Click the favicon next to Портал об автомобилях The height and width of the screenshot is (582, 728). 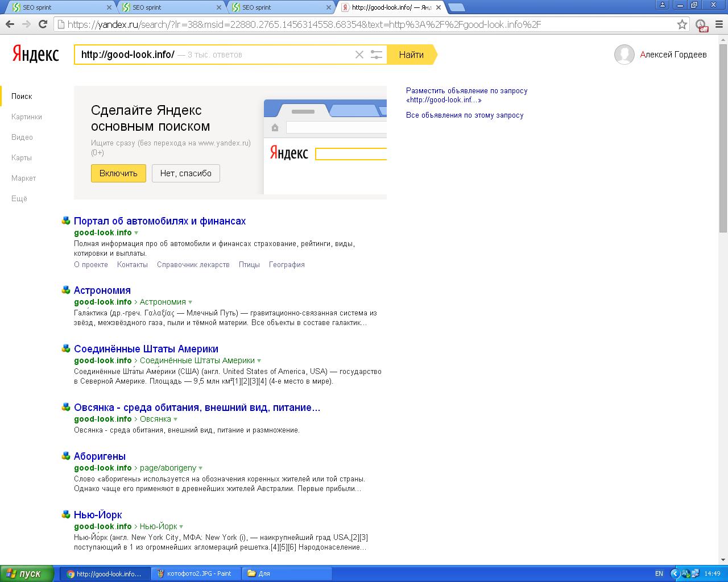click(66, 221)
